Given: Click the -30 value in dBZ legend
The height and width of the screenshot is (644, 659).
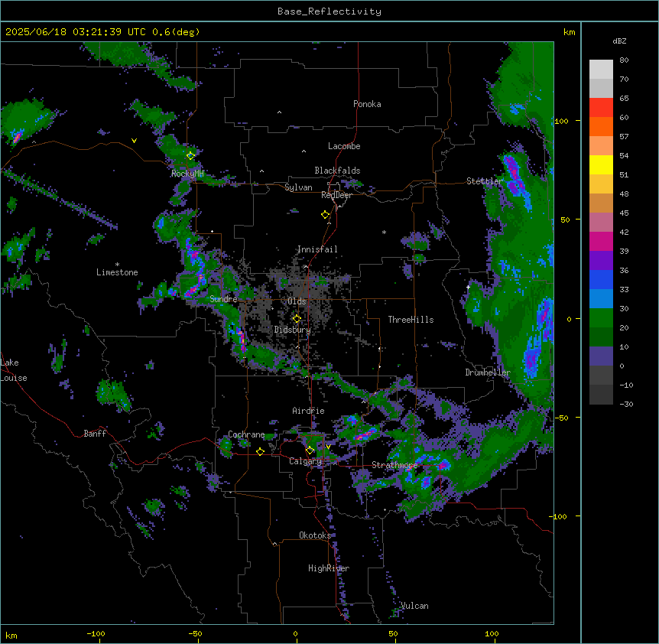Looking at the screenshot, I should [x=626, y=404].
